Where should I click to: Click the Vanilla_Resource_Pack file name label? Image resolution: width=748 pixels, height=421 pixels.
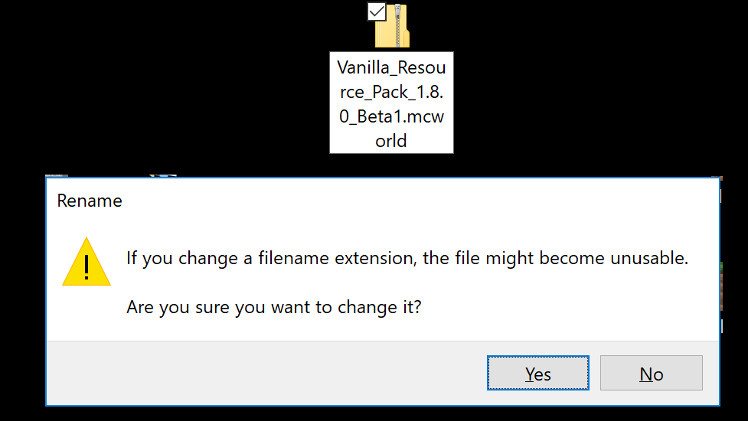[391, 102]
